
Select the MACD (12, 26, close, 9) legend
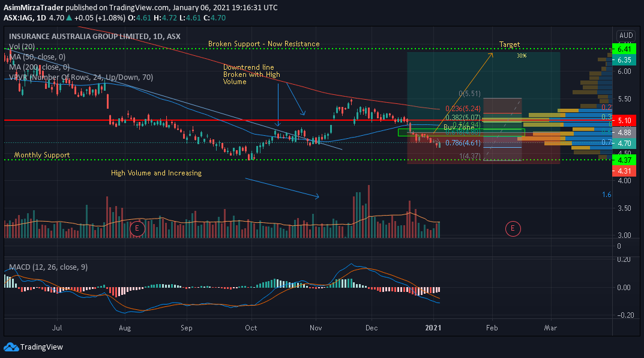(x=48, y=267)
